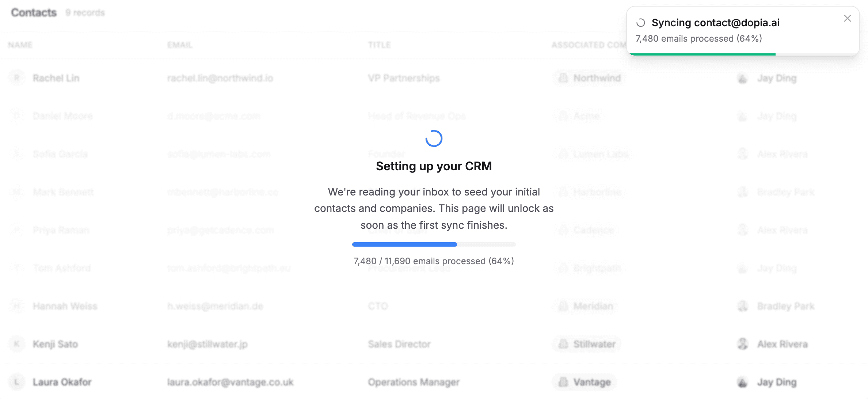868x399 pixels.
Task: Sort by the EMAIL column header
Action: pos(180,45)
